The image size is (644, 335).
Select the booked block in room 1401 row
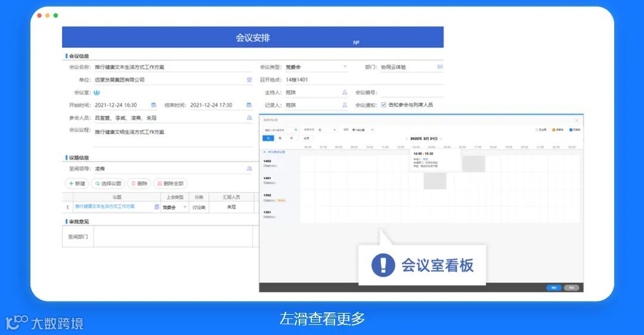pyautogui.click(x=435, y=181)
